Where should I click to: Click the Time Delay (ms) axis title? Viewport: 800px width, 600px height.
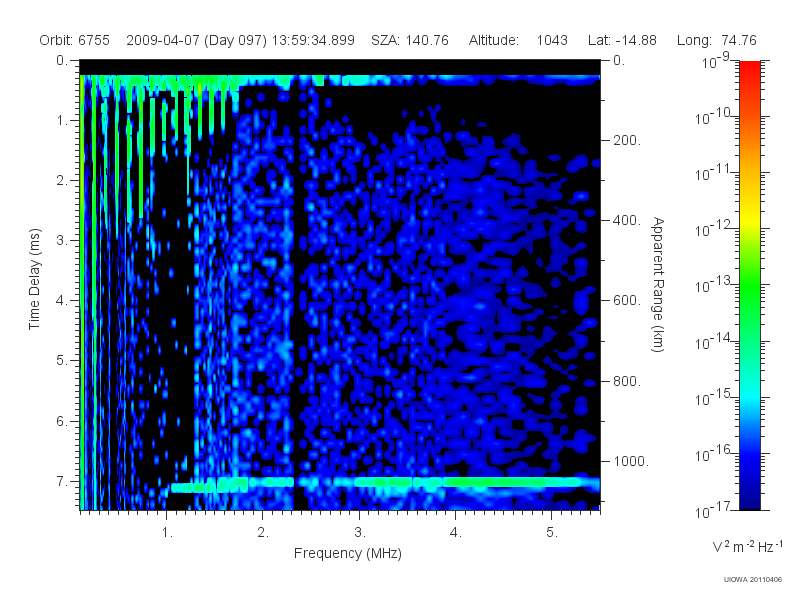(34, 279)
